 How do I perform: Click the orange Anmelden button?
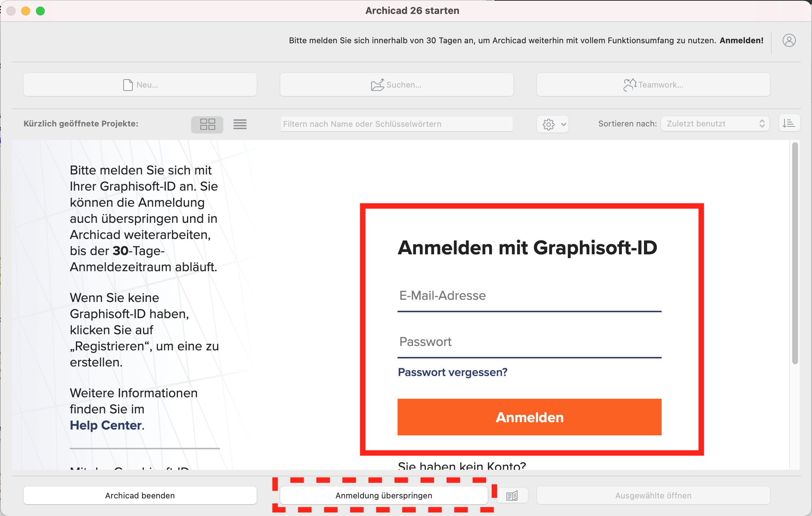[529, 417]
